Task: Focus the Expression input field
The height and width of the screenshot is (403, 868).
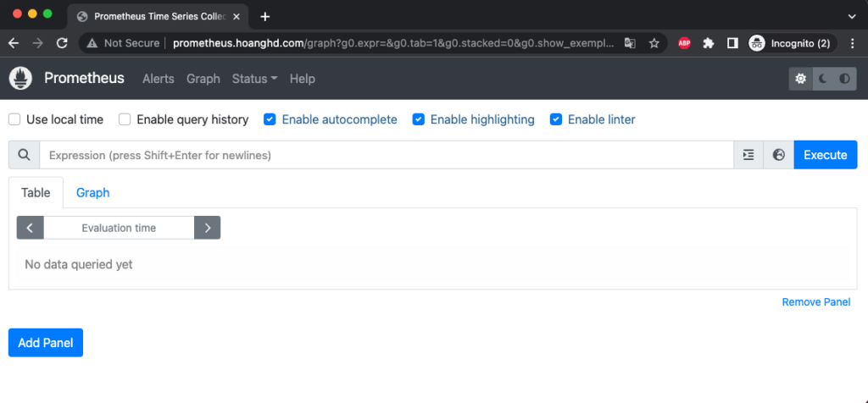Action: coord(387,155)
